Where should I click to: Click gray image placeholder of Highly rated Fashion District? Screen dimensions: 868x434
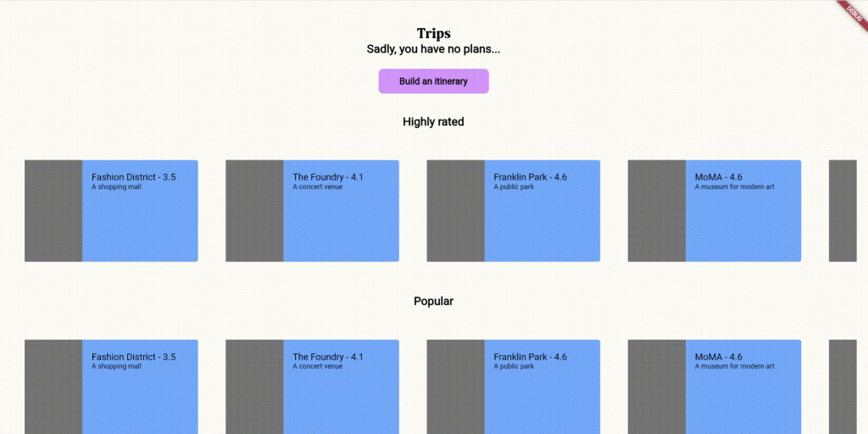[53, 211]
